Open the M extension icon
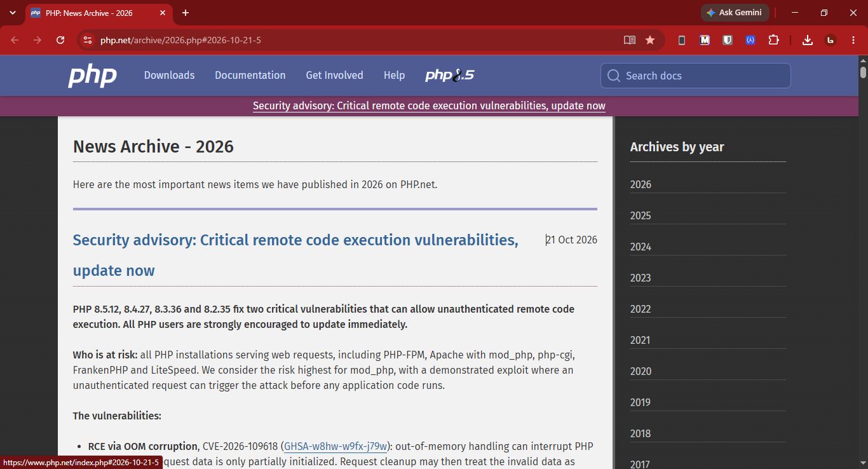 704,40
